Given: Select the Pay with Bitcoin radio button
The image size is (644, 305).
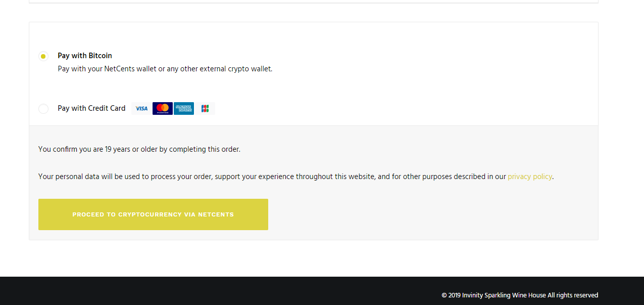Looking at the screenshot, I should [x=43, y=56].
